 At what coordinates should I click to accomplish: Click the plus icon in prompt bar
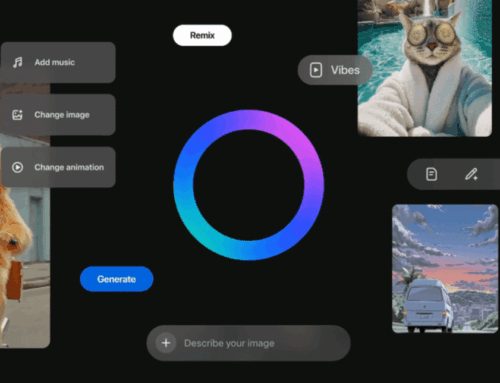pos(166,343)
